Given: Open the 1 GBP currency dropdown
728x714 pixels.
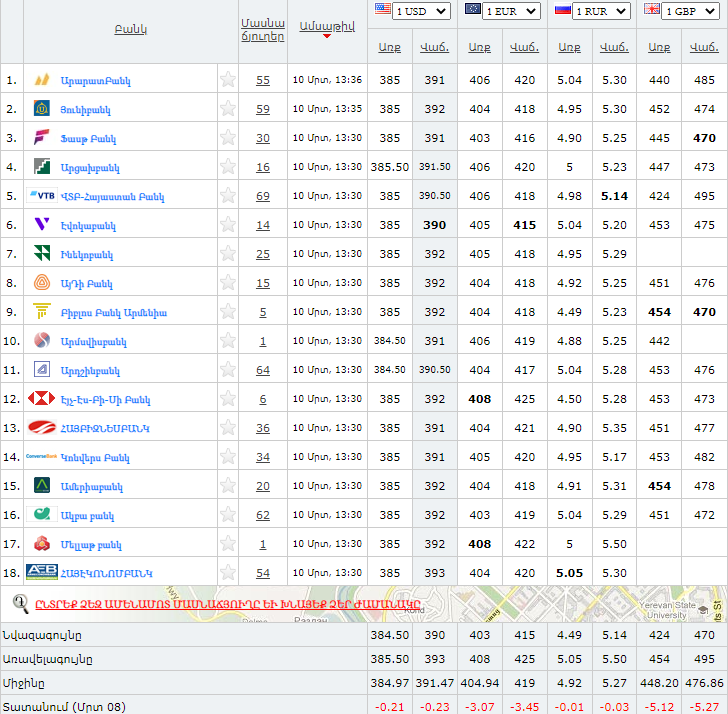Looking at the screenshot, I should [x=690, y=11].
